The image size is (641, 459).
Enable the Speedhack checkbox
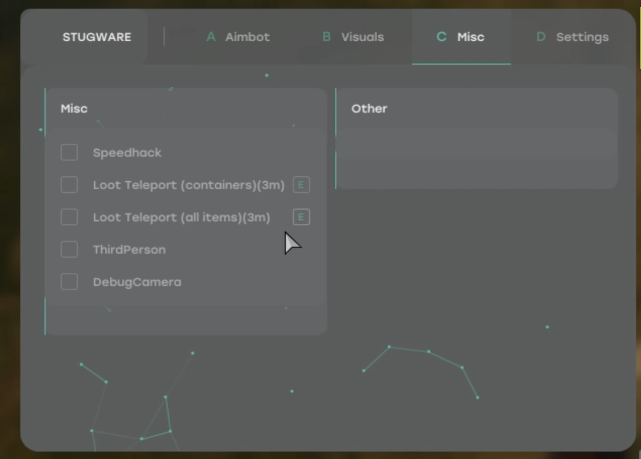coord(69,153)
